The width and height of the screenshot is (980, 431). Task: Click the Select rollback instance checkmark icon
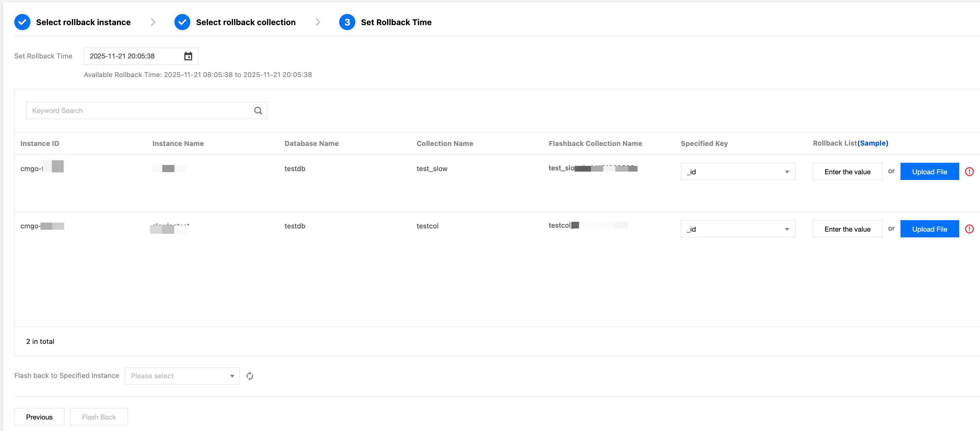(x=23, y=23)
